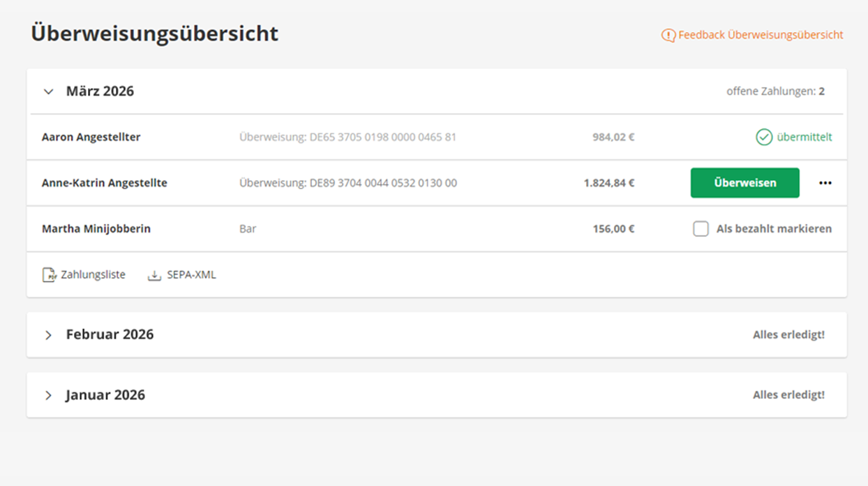Click the SEPA-XML download icon
This screenshot has width=868, height=486.
coord(154,275)
